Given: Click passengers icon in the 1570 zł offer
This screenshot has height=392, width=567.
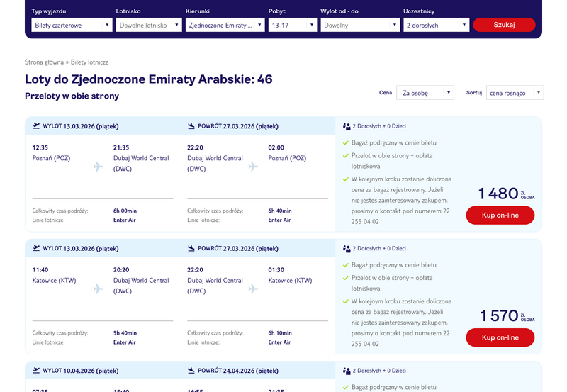Looking at the screenshot, I should 346,249.
